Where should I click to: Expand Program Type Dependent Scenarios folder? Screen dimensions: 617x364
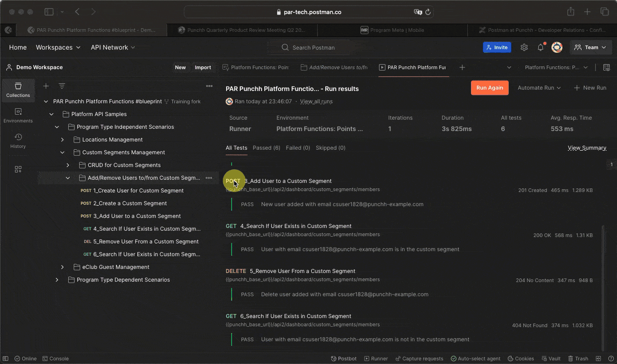click(x=56, y=280)
